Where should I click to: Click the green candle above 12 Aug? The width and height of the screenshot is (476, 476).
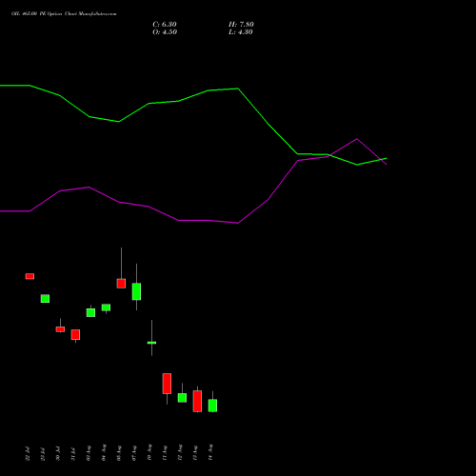[182, 398]
